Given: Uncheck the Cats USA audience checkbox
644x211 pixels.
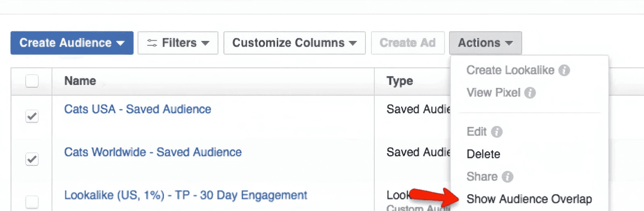Looking at the screenshot, I should pyautogui.click(x=32, y=116).
